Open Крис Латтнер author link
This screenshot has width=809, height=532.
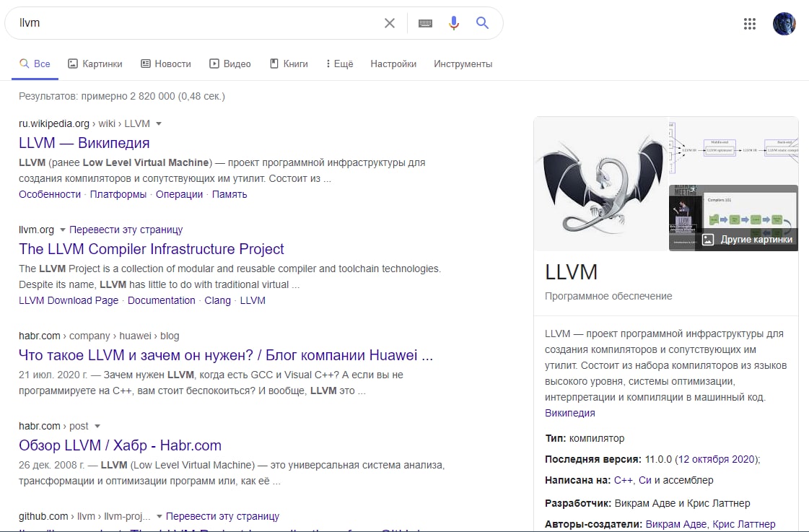click(743, 524)
